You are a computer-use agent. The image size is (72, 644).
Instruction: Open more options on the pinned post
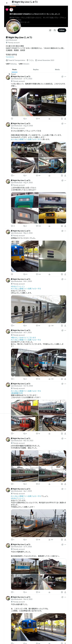coord(65,77)
